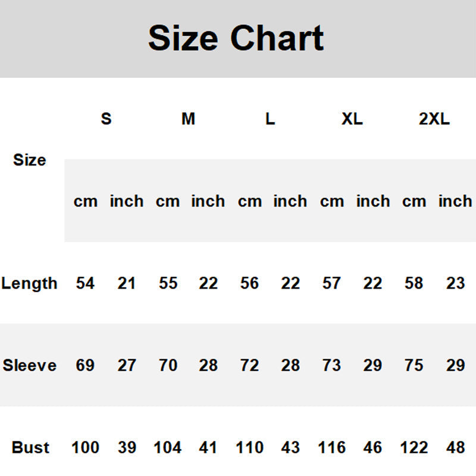Click the Length value 23 inch

point(455,283)
